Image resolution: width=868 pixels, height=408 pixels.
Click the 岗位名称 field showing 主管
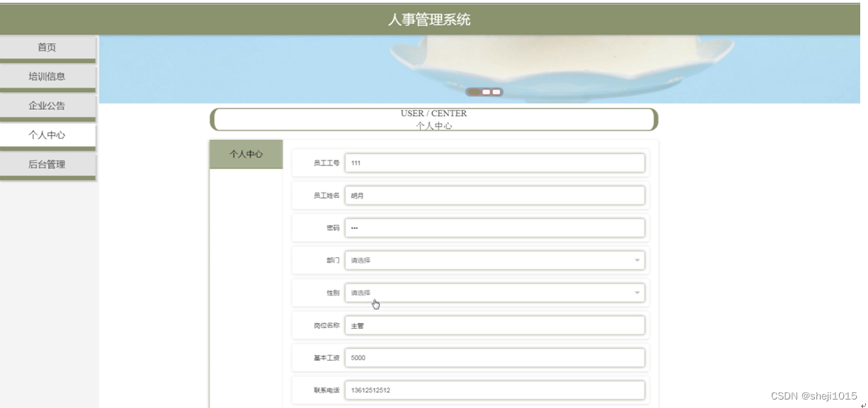tap(495, 325)
